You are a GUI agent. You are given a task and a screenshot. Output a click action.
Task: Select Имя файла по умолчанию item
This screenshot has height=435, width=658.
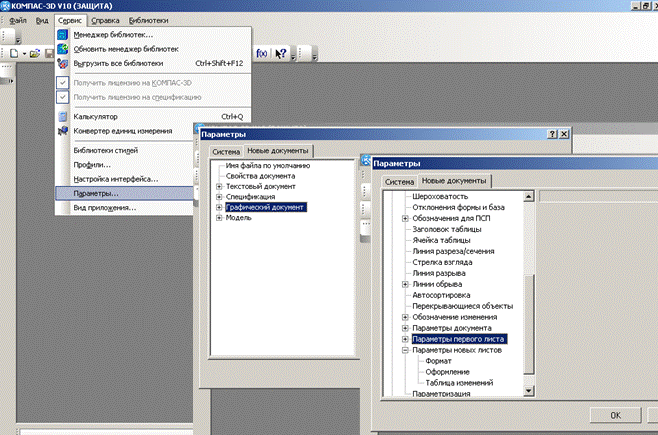[x=268, y=166]
